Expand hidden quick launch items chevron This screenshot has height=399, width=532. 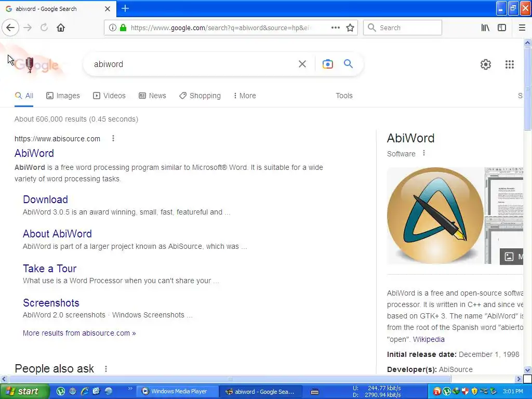click(x=130, y=389)
